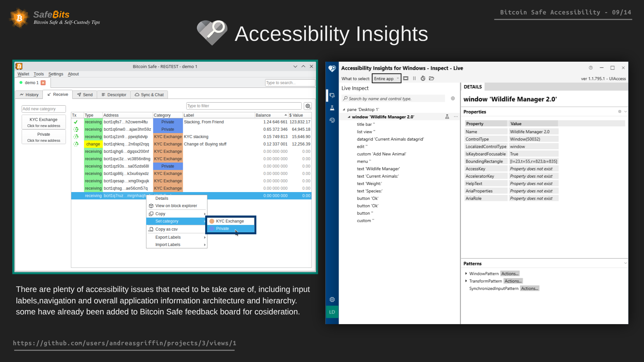Collapse the pane 'Desktop 1' tree node
The height and width of the screenshot is (362, 644).
point(344,110)
